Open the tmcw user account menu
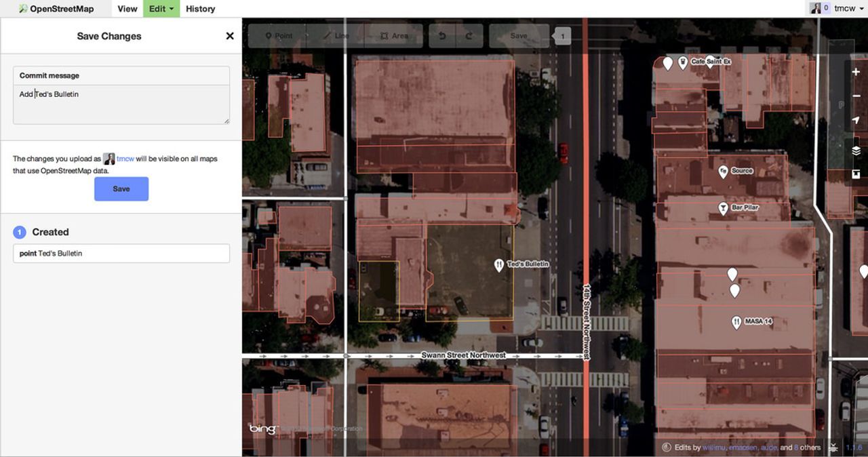This screenshot has width=868, height=457. [x=837, y=9]
